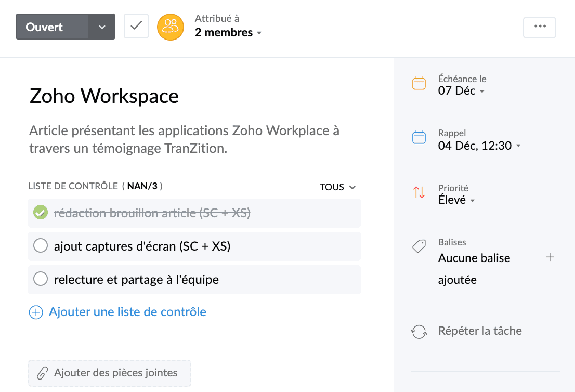Click the 'Attribué à' label
Screen dimensions: 575x392
pyautogui.click(x=217, y=18)
